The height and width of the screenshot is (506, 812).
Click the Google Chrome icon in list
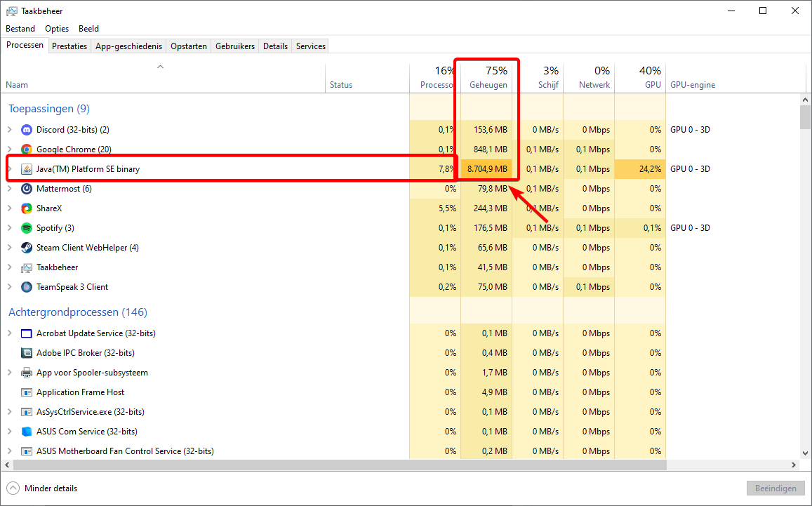[27, 149]
